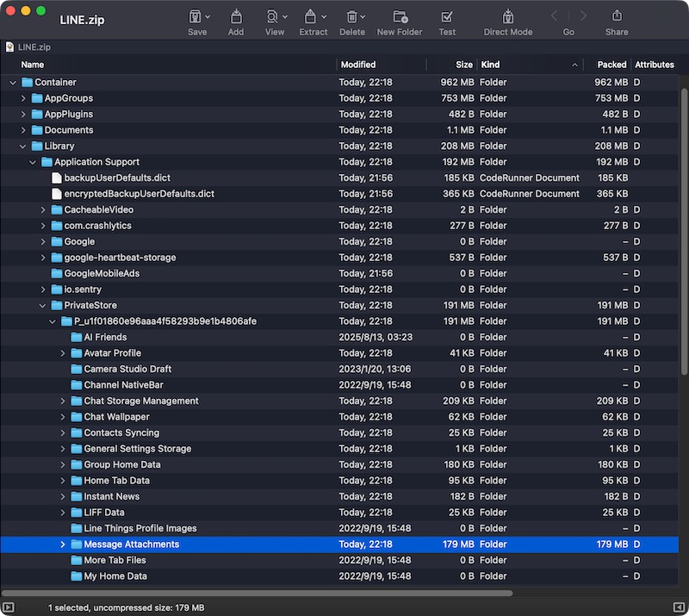Expand the com.crashlytics folder
Image resolution: width=689 pixels, height=616 pixels.
pos(43,226)
